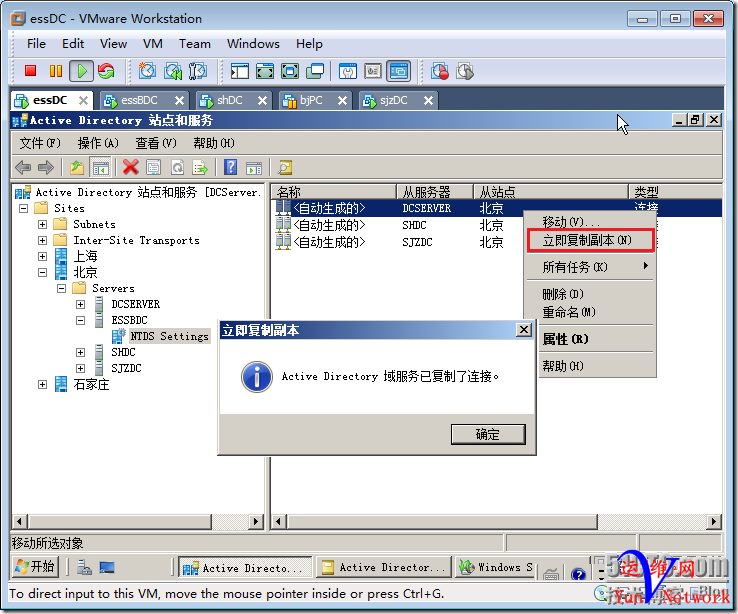Click the 从服务器 column header
This screenshot has height=614, width=738.
click(x=435, y=192)
